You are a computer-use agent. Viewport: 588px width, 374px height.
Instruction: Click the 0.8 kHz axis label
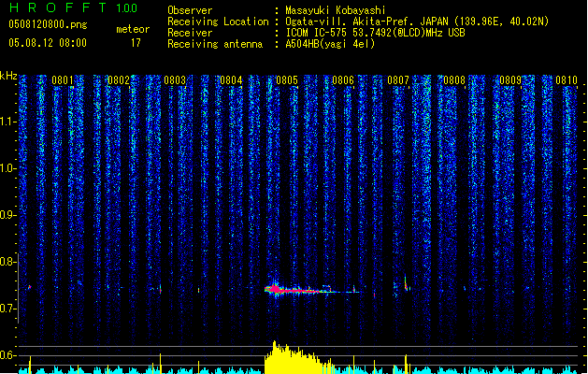click(7, 262)
